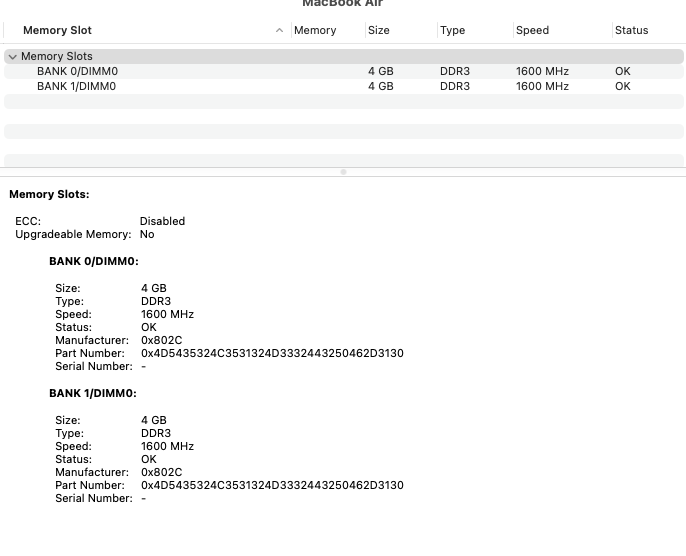The width and height of the screenshot is (686, 556).
Task: Click the Upgradeable Memory No value
Action: pos(147,234)
